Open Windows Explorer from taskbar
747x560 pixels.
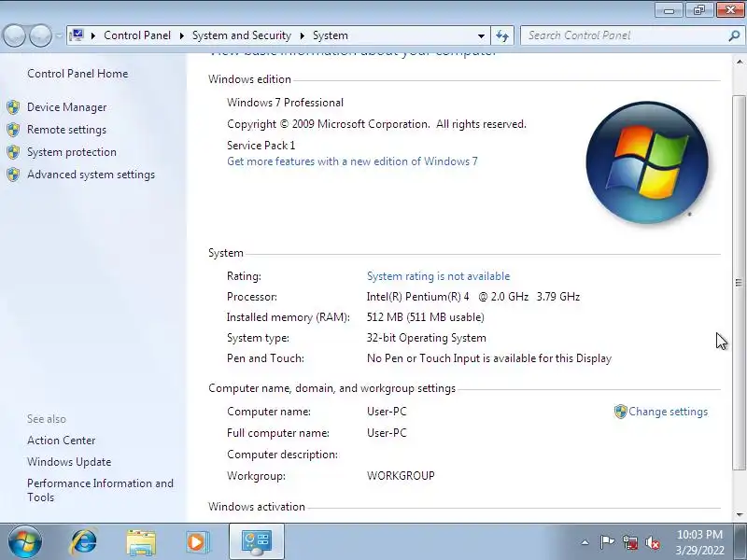coord(141,542)
